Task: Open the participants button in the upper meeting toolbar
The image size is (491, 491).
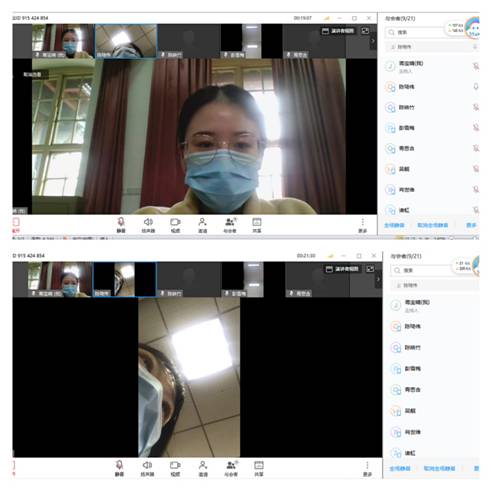Action: click(x=230, y=225)
